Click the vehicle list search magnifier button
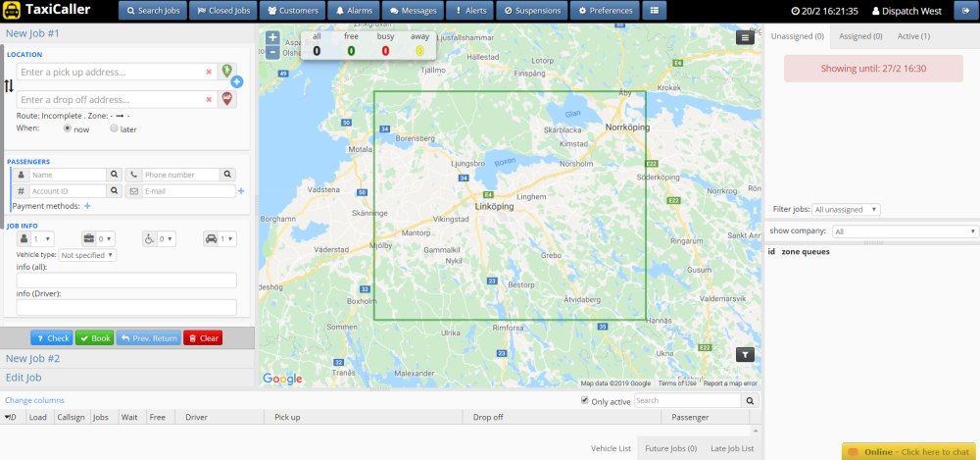This screenshot has width=980, height=460. click(x=750, y=400)
